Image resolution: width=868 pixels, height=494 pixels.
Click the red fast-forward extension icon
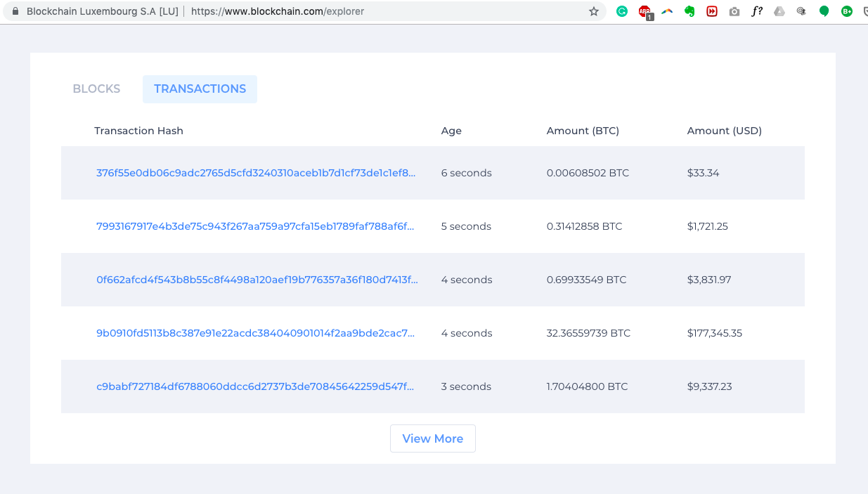(712, 11)
